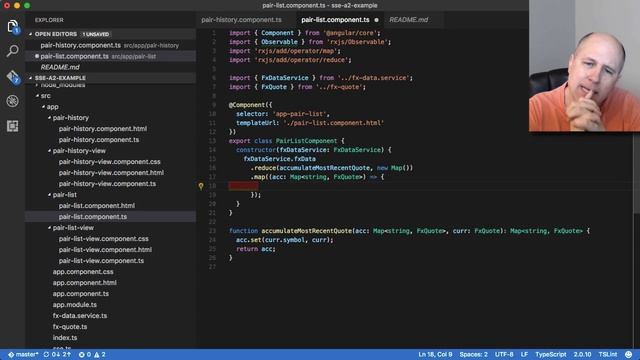Open pair-history.component.ts in file tree

pos(99,140)
